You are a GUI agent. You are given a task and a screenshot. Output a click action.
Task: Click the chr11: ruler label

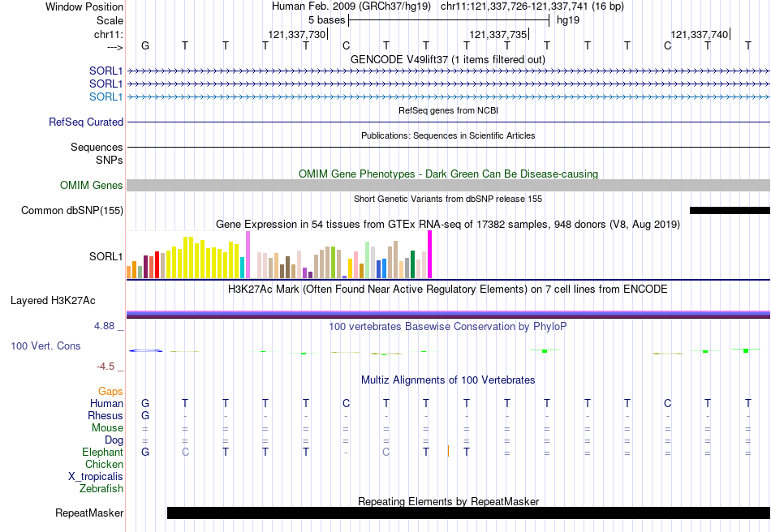pos(109,34)
